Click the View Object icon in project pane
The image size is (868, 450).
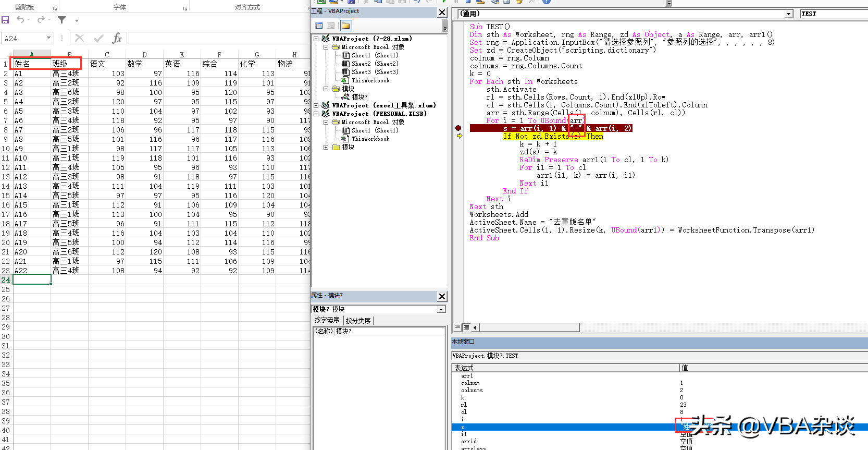[x=330, y=25]
